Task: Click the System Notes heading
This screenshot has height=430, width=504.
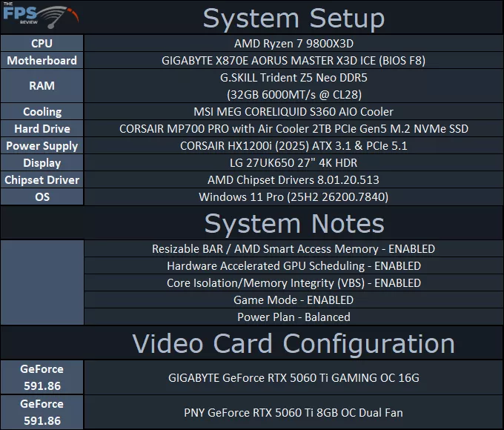Action: (x=294, y=223)
